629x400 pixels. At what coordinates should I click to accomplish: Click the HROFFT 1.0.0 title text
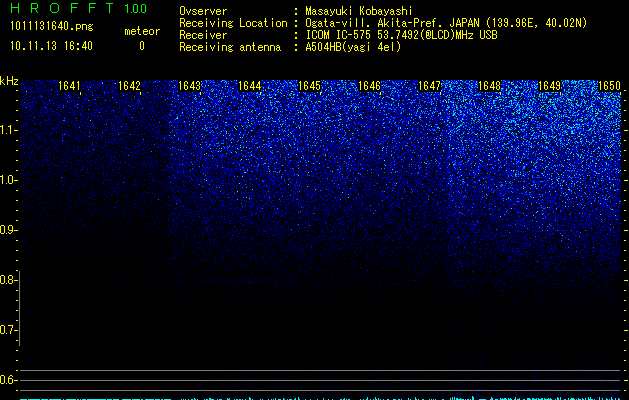[x=78, y=8]
